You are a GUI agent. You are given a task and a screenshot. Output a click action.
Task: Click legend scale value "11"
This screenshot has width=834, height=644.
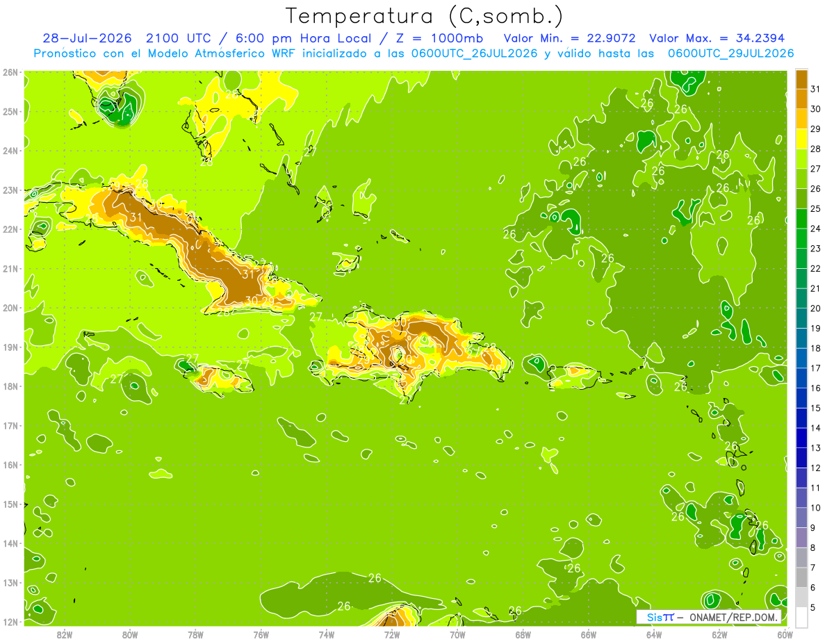pyautogui.click(x=816, y=488)
